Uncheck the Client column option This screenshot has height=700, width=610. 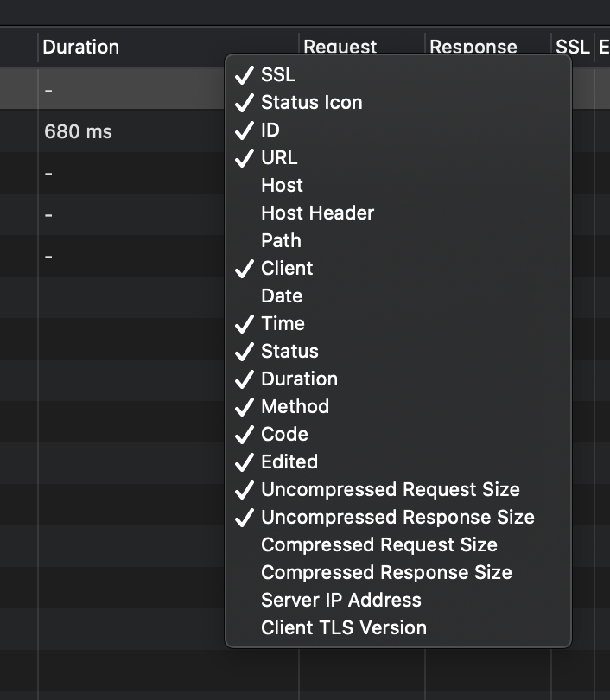pos(398,268)
